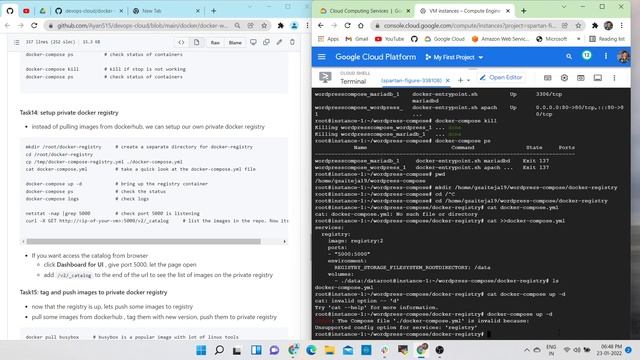The height and width of the screenshot is (360, 640).
Task: Open the pinned YouTube tab in the left browser
Action: coord(26,11)
